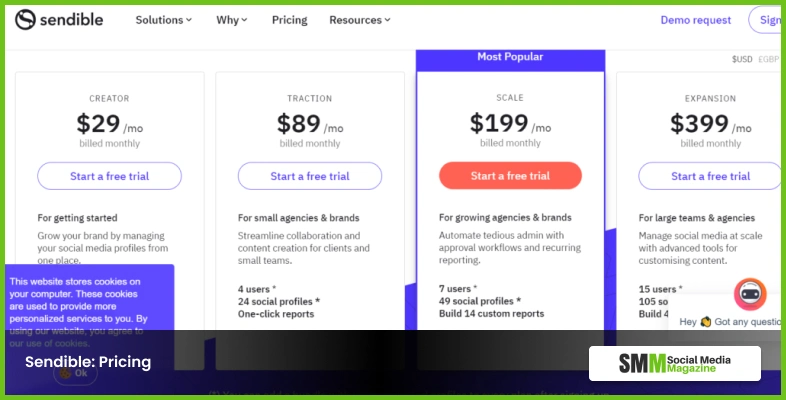Start the Scale plan free trial
The image size is (786, 400).
tap(510, 176)
